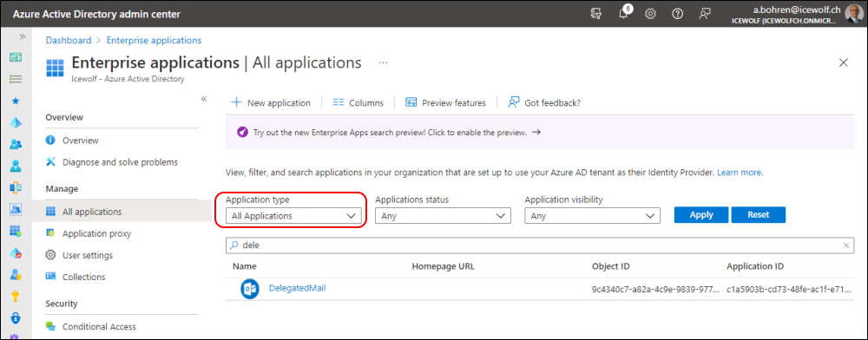Go to Enterprise applications breadcrumb link
The width and height of the screenshot is (868, 340).
[154, 41]
